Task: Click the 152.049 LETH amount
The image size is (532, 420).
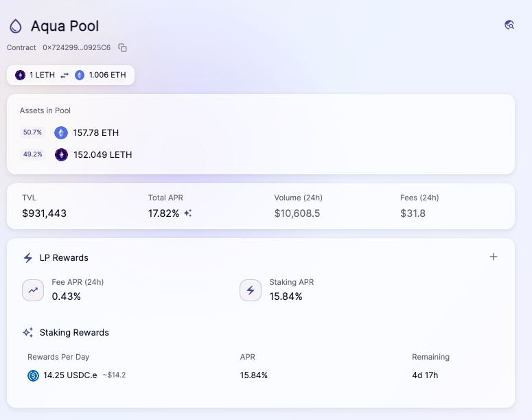Action: (x=103, y=154)
